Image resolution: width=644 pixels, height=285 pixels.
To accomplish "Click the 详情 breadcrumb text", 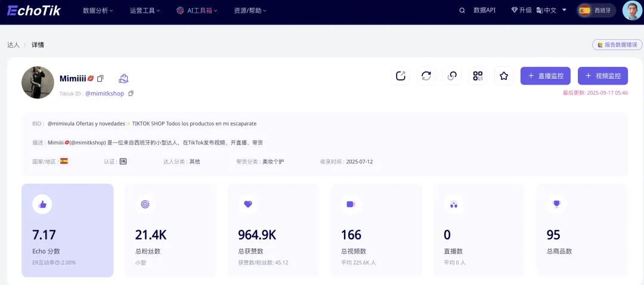I will [38, 45].
